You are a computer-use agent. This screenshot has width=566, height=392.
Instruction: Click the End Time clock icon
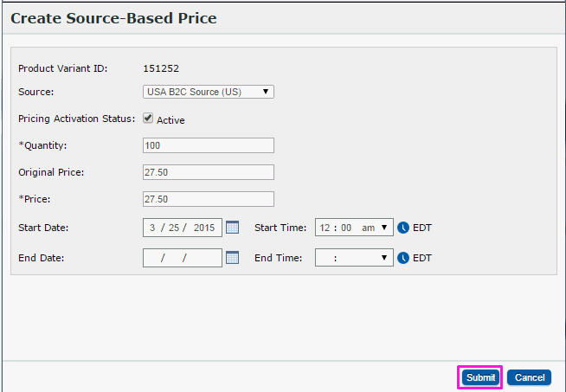pos(403,258)
